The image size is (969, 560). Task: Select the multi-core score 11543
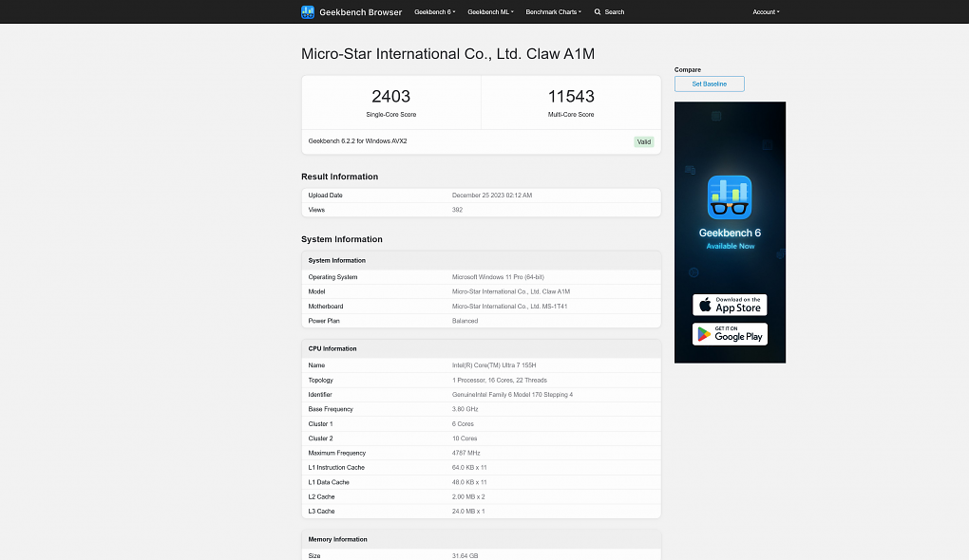[x=571, y=96]
